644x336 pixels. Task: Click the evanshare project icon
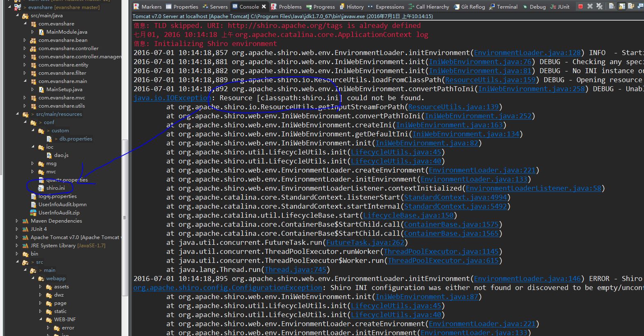coord(18,7)
